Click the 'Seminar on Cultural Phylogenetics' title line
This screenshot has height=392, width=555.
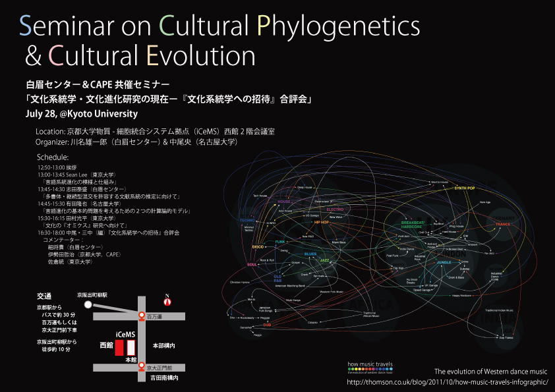click(x=219, y=26)
